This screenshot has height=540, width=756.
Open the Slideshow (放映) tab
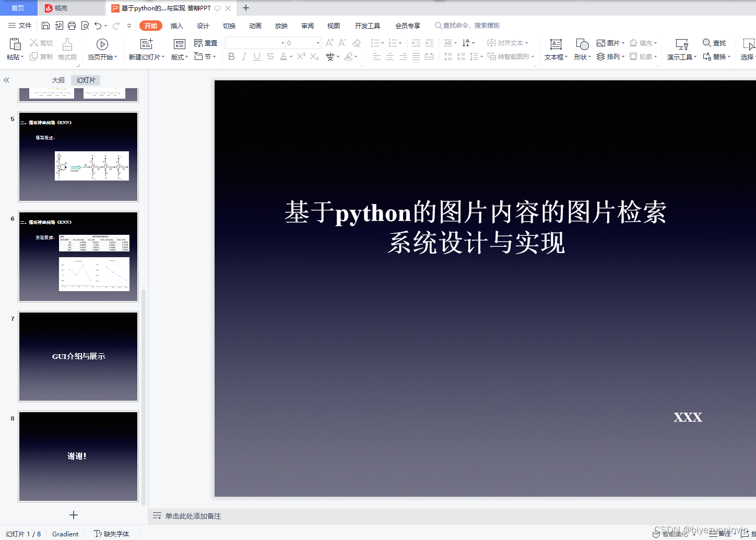point(281,26)
